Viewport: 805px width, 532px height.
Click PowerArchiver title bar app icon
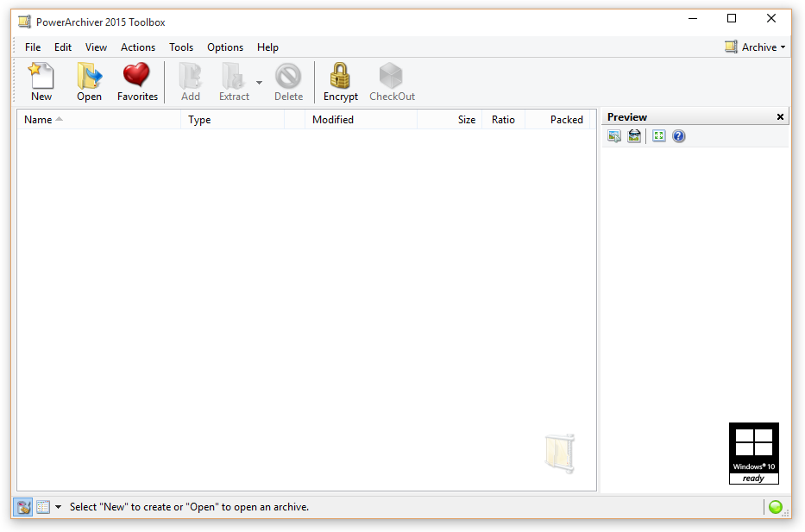[24, 22]
